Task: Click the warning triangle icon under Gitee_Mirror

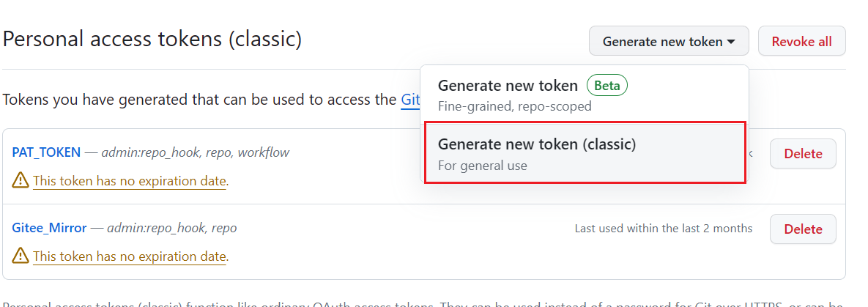Action: 21,256
